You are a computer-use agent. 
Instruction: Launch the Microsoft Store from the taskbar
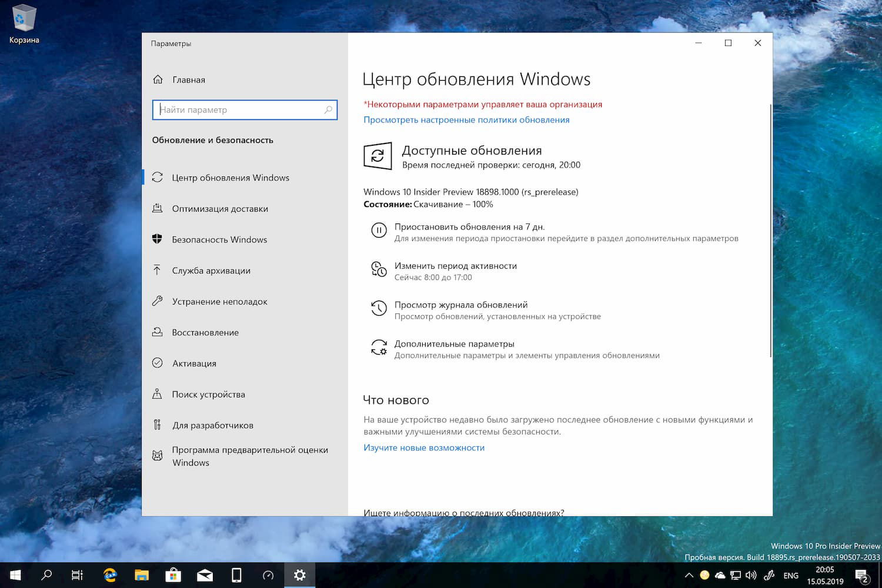tap(173, 574)
